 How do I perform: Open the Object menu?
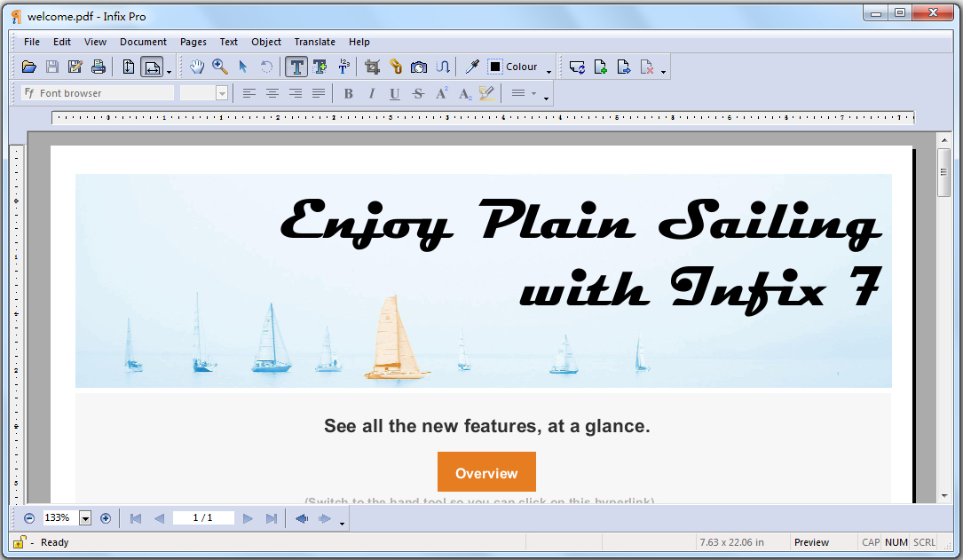(x=266, y=42)
